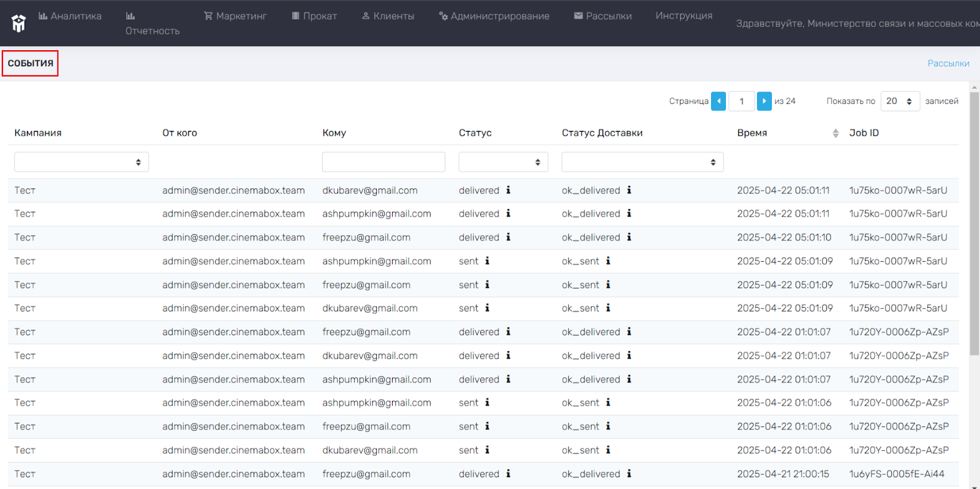Image resolution: width=980 pixels, height=489 pixels.
Task: Click the Кому filter text field
Action: 383,162
